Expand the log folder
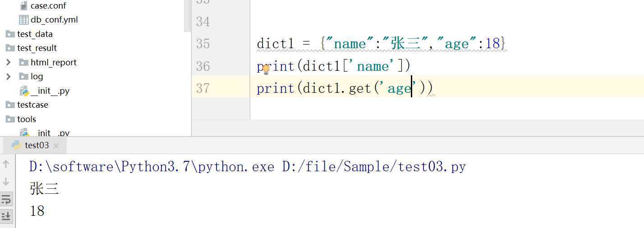 [8, 77]
